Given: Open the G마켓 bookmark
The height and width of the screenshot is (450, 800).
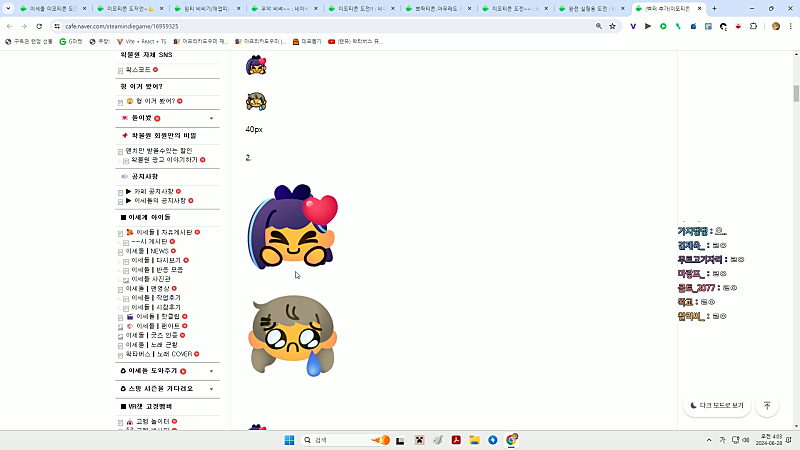Looking at the screenshot, I should [x=71, y=41].
